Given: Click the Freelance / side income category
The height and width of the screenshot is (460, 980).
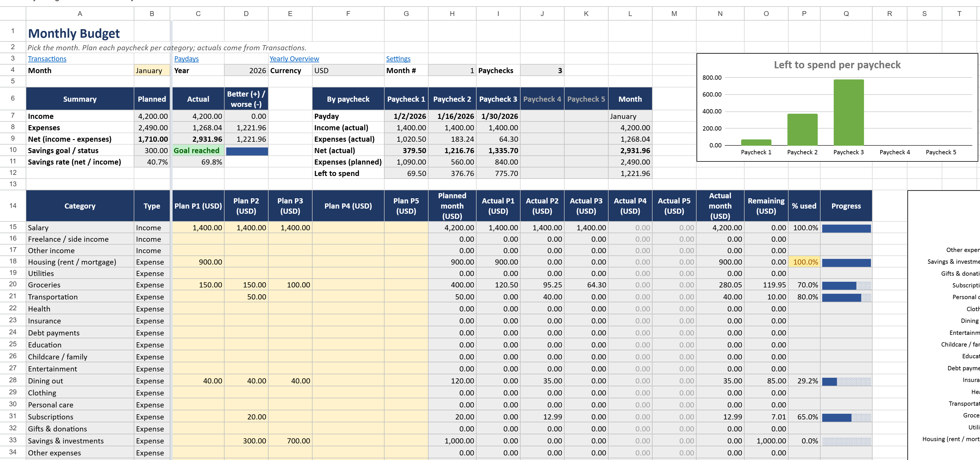Looking at the screenshot, I should pos(80,239).
